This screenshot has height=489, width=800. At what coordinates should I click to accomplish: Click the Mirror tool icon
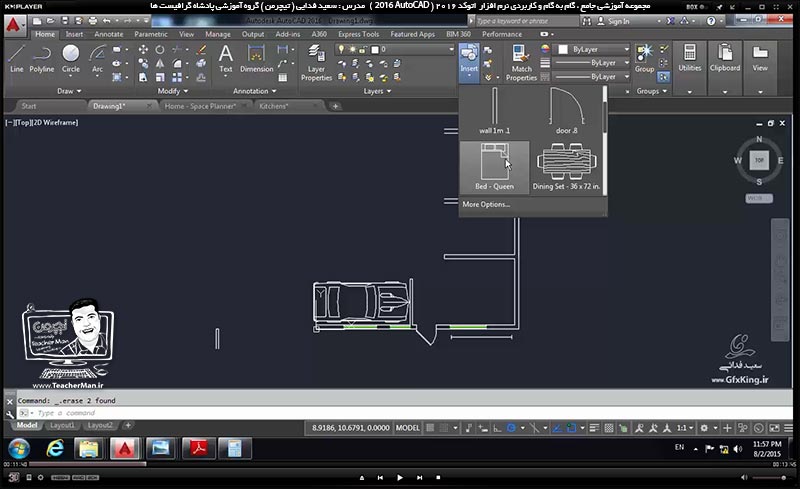(160, 63)
